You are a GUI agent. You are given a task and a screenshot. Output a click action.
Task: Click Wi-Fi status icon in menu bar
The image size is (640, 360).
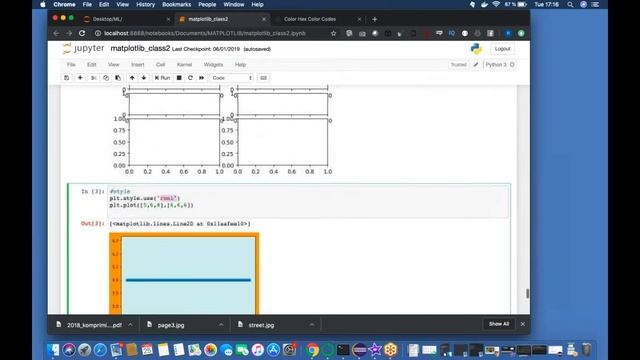(496, 4)
